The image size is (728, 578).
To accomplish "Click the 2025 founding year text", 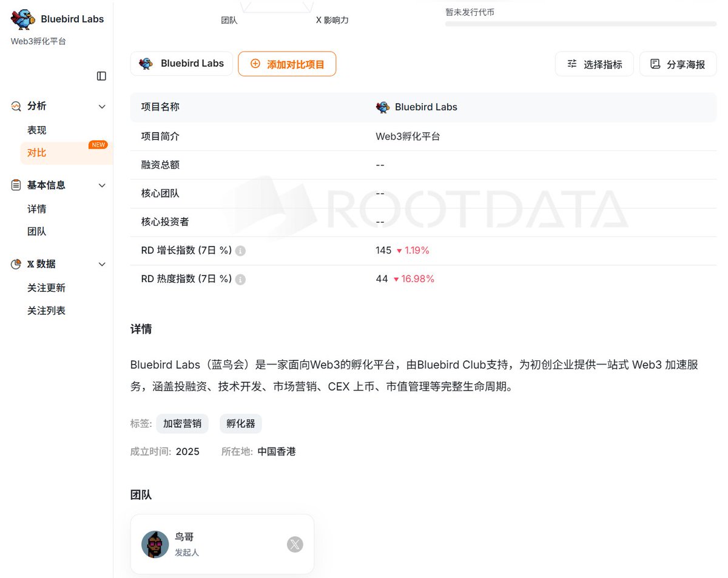I will click(187, 452).
